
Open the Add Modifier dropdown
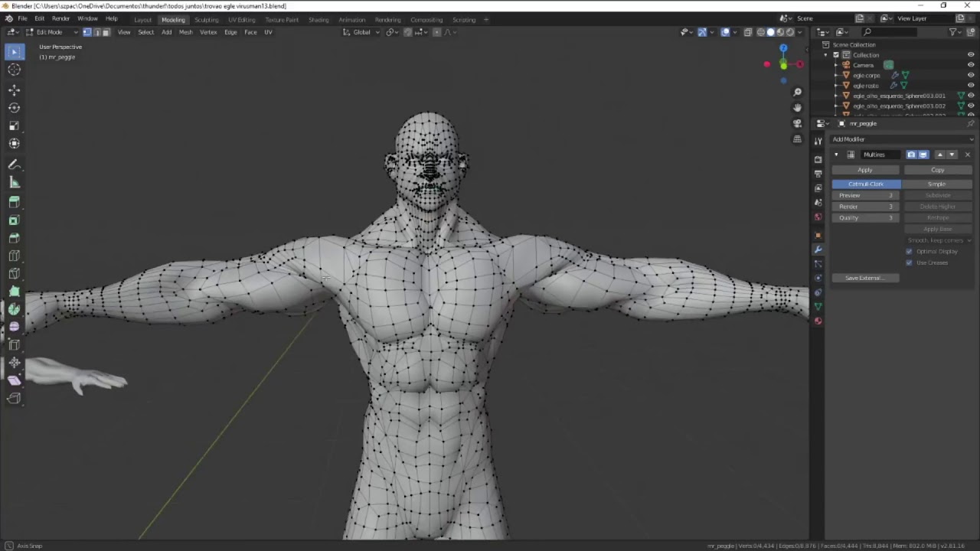[x=902, y=139]
